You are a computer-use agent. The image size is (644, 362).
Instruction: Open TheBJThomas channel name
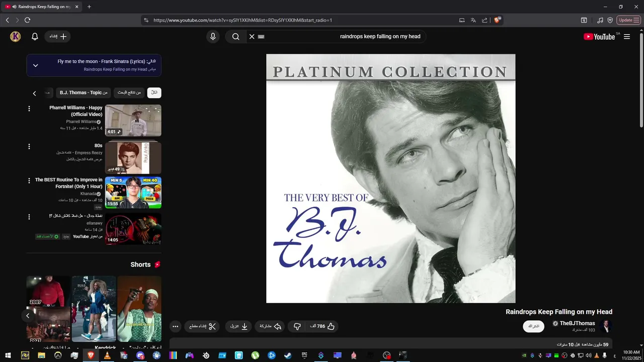tap(577, 323)
